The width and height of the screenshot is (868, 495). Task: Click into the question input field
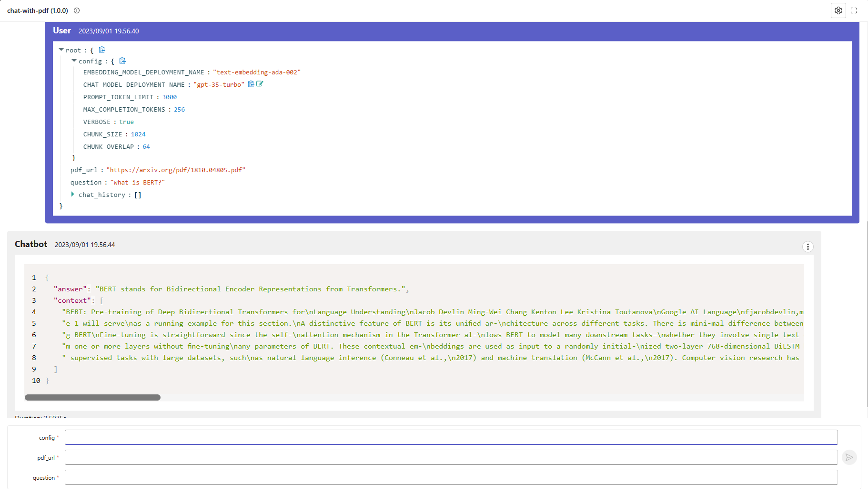451,477
